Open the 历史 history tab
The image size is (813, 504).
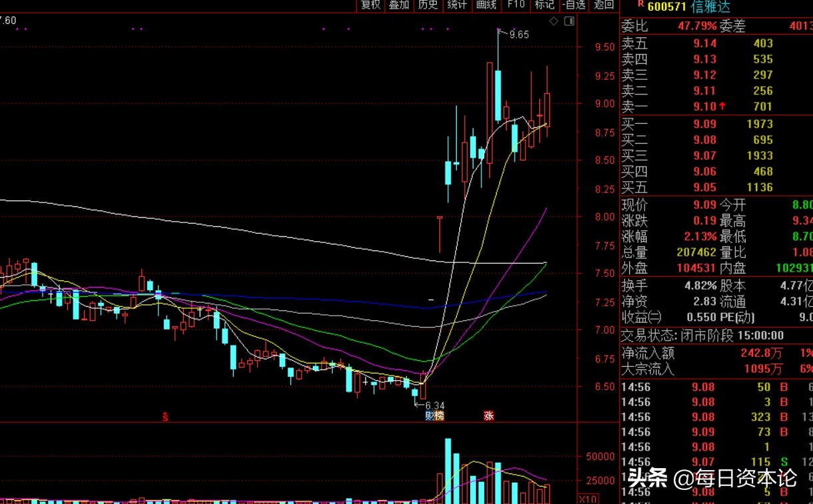(427, 5)
